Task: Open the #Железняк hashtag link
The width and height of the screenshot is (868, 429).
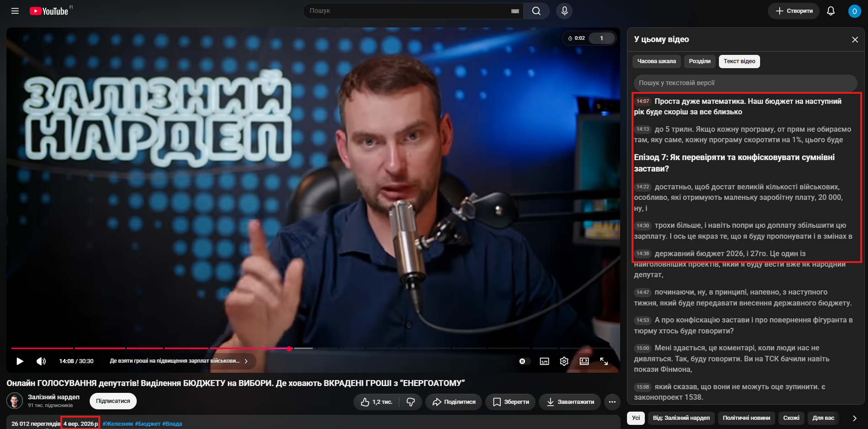Action: point(118,424)
